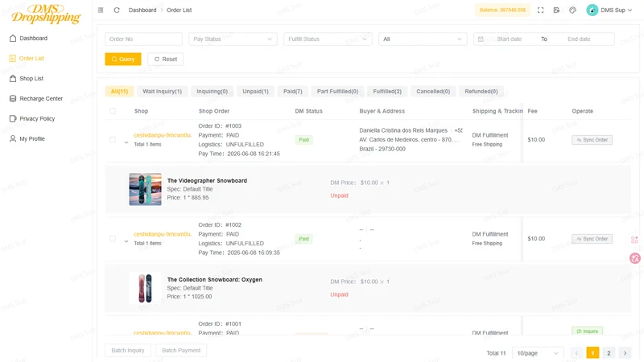Click the Dashboard breadcrumb
This screenshot has width=644, height=362.
point(142,10)
